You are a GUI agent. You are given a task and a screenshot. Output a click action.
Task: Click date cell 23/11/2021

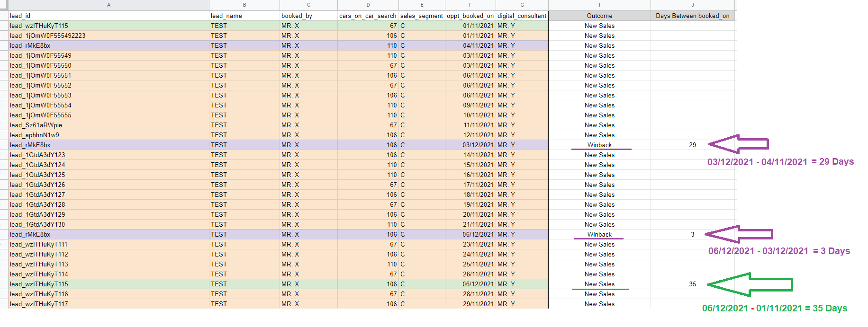click(470, 244)
